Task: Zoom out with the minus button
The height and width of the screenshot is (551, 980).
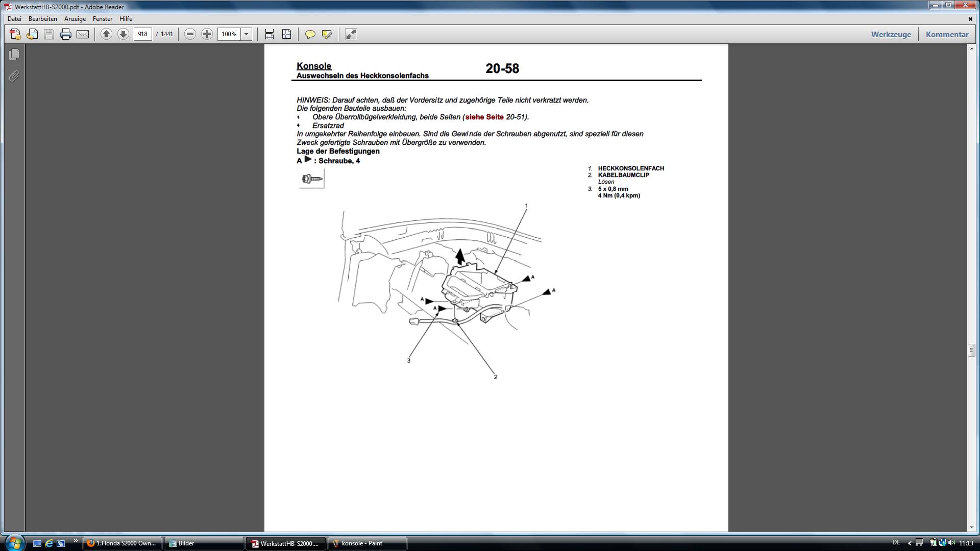Action: click(190, 34)
